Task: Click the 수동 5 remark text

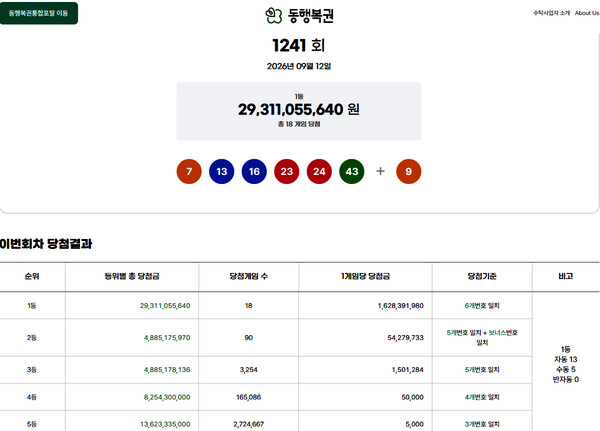Action: pos(566,369)
